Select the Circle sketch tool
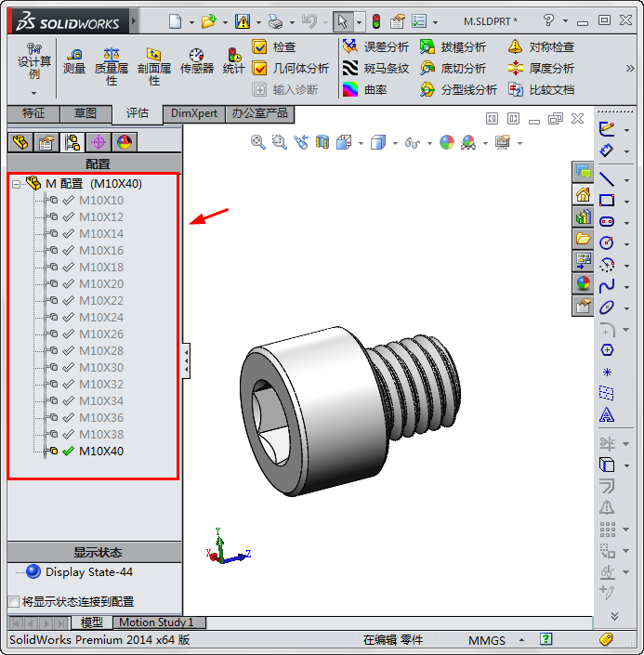Viewport: 644px width, 655px height. [x=607, y=242]
